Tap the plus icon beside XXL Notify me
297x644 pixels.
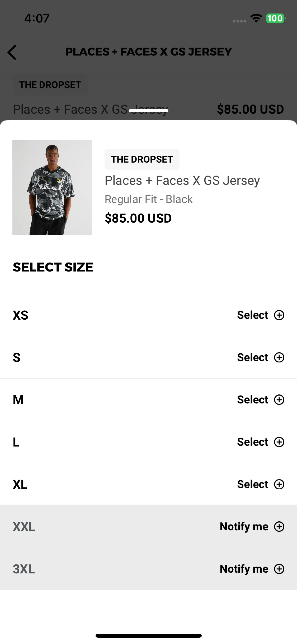point(279,527)
